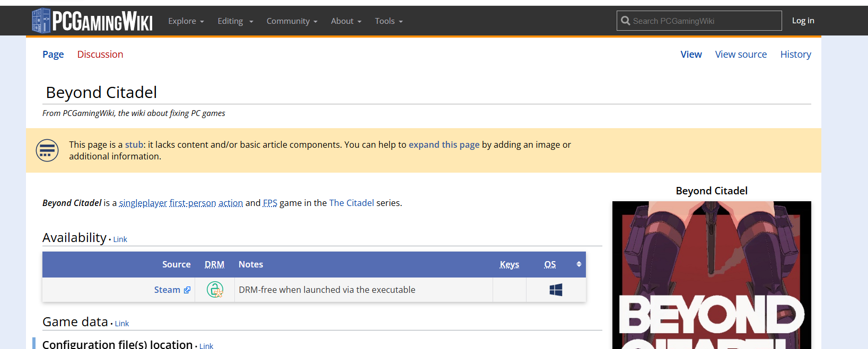
Task: Open the action genre link
Action: click(231, 203)
